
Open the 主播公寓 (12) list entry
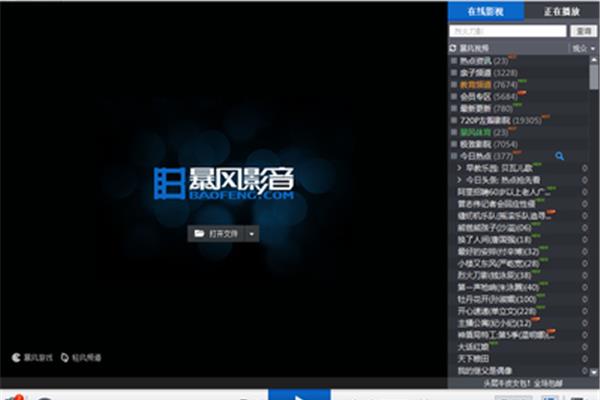(494, 323)
